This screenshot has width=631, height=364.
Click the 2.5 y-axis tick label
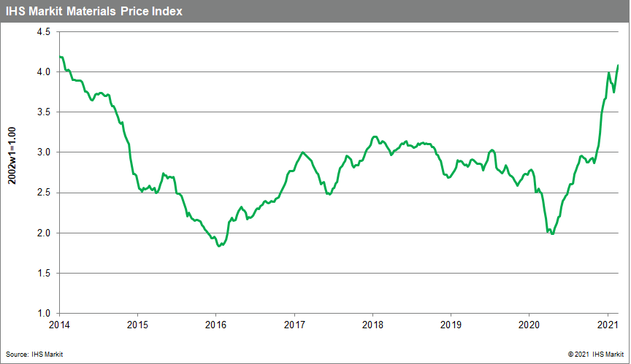42,193
